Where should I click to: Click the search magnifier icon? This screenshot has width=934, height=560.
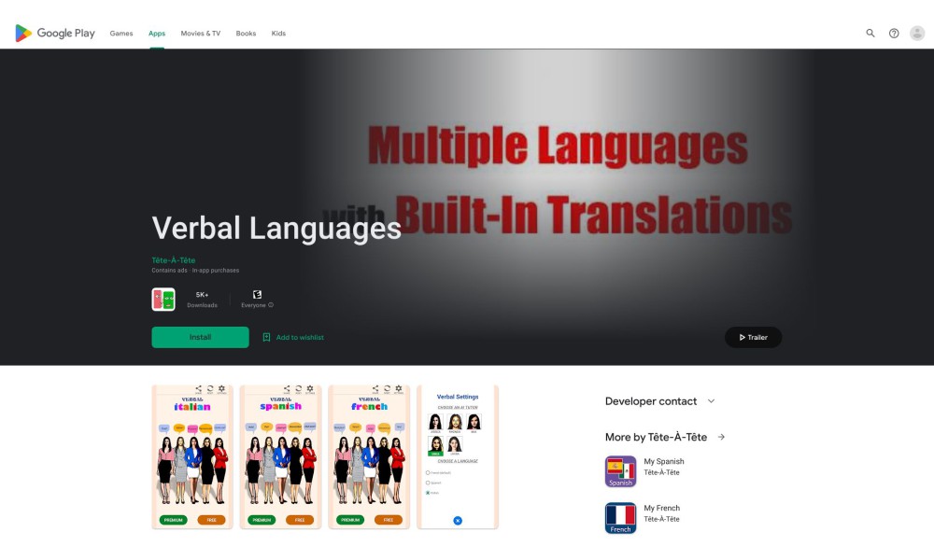pos(870,34)
